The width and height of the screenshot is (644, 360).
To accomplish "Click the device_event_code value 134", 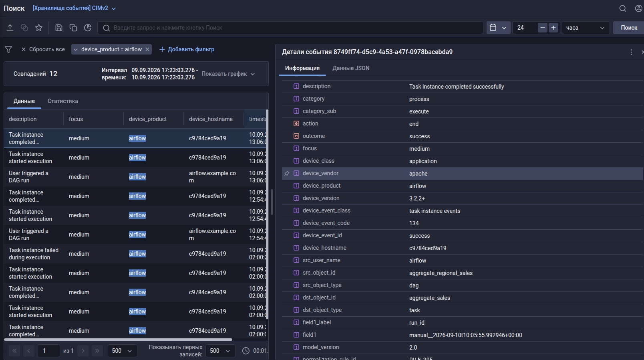I will [x=414, y=223].
